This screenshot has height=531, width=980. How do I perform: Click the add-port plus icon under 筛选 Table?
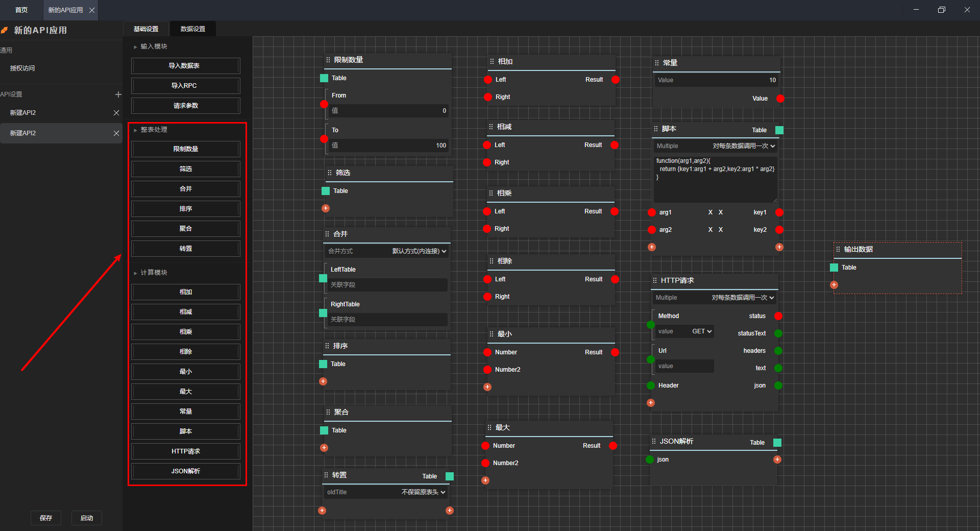(326, 208)
